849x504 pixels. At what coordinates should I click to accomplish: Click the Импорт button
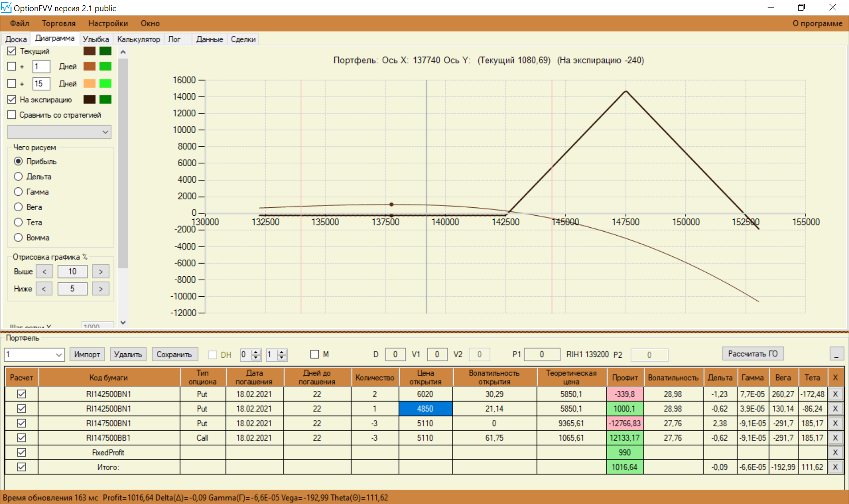point(87,354)
